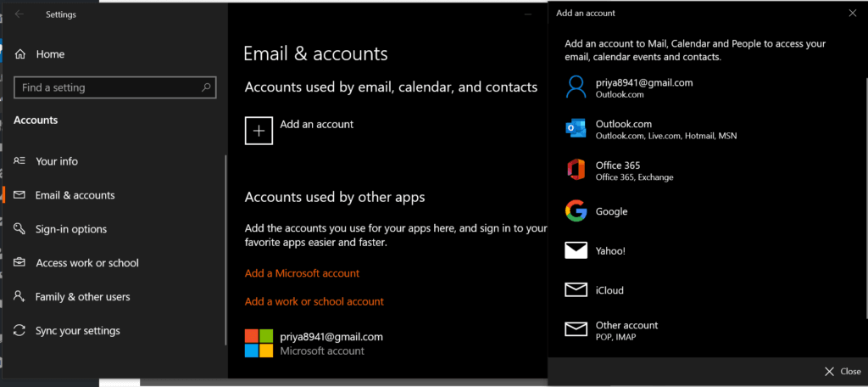
Task: Click Add a Microsoft account link
Action: point(303,273)
